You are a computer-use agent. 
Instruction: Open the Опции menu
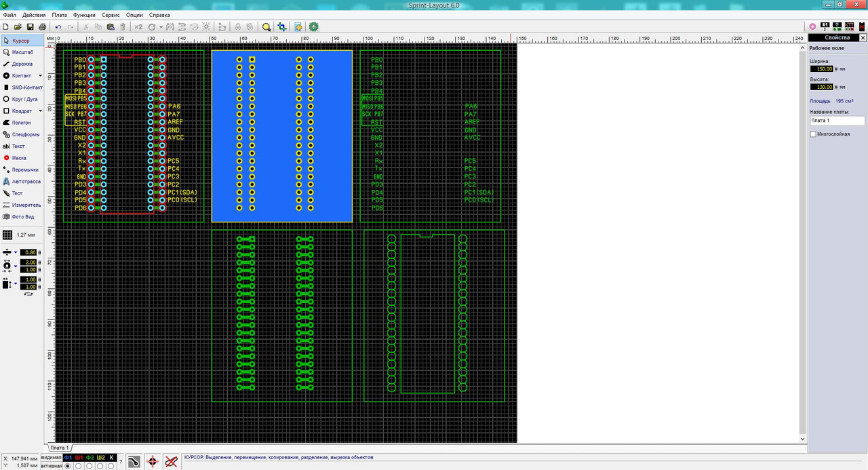pyautogui.click(x=134, y=14)
